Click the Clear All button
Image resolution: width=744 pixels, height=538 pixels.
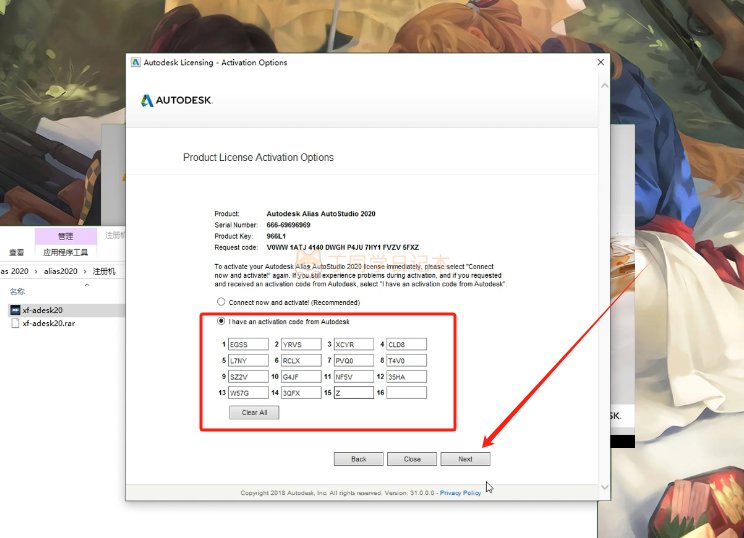point(254,413)
